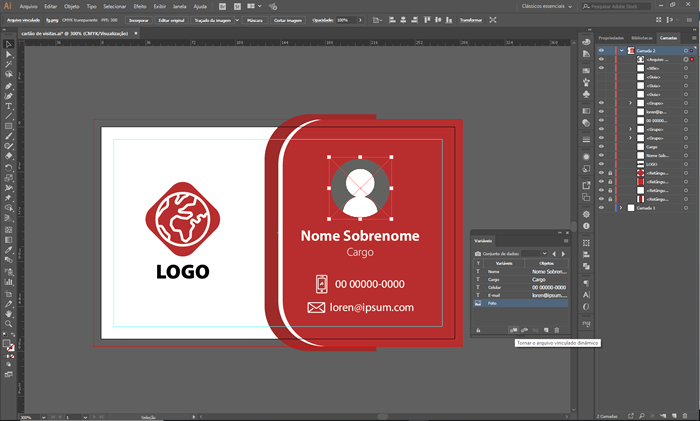The image size is (700, 421).
Task: Click the lock variables icon in Variáveis panel
Action: (478, 330)
